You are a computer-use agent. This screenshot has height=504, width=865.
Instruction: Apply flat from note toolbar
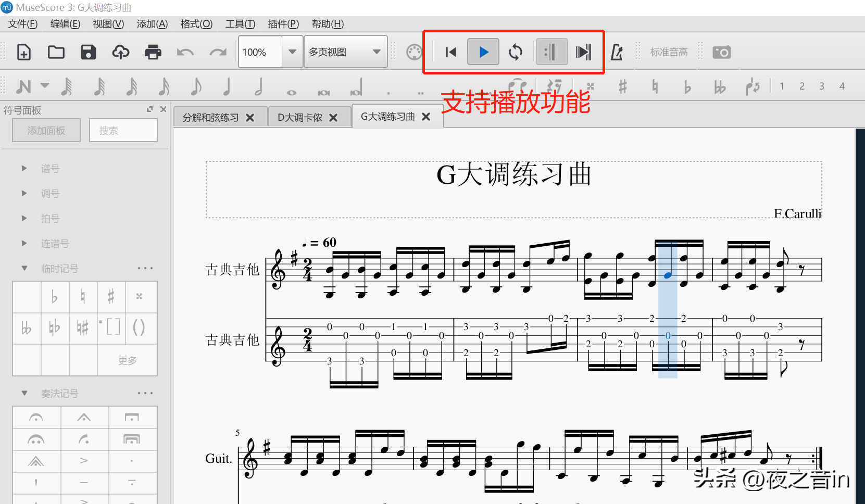[x=687, y=86]
